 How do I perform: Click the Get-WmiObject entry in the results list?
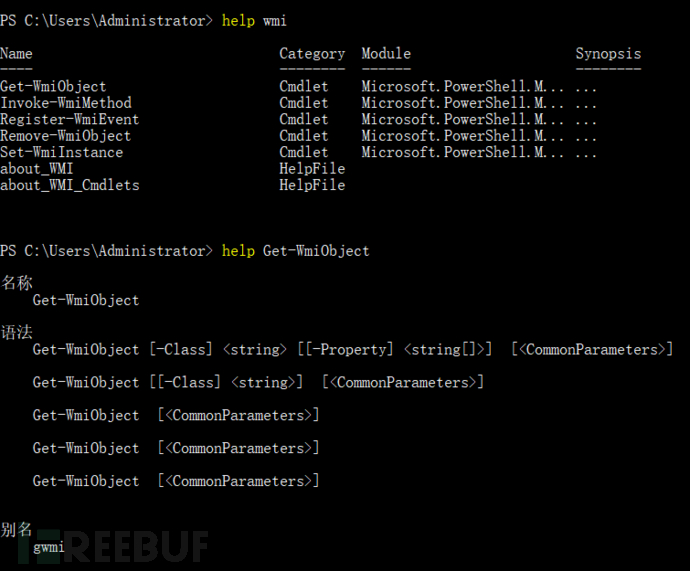[x=53, y=86]
